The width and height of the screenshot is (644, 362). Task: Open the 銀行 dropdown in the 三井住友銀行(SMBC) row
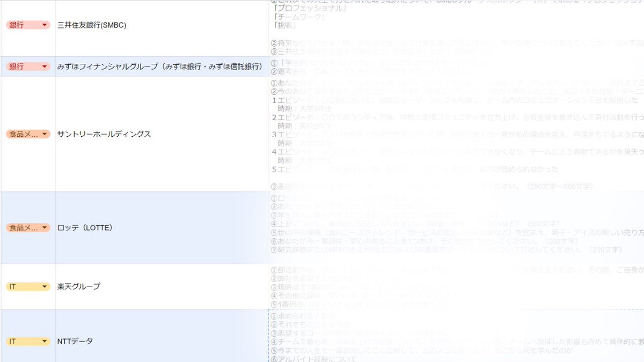pyautogui.click(x=28, y=25)
